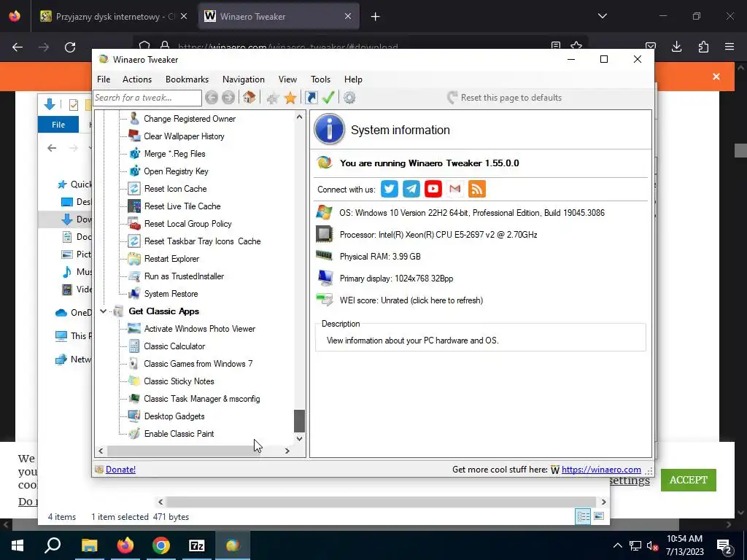The image size is (747, 560).
Task: Open the View menu
Action: point(287,79)
